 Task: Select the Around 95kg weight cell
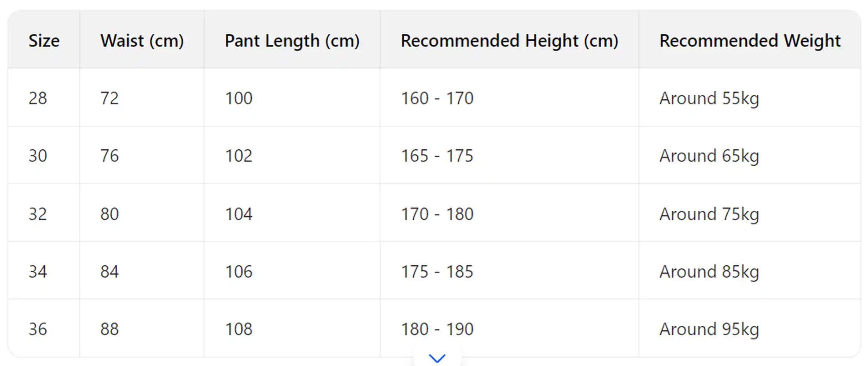709,329
